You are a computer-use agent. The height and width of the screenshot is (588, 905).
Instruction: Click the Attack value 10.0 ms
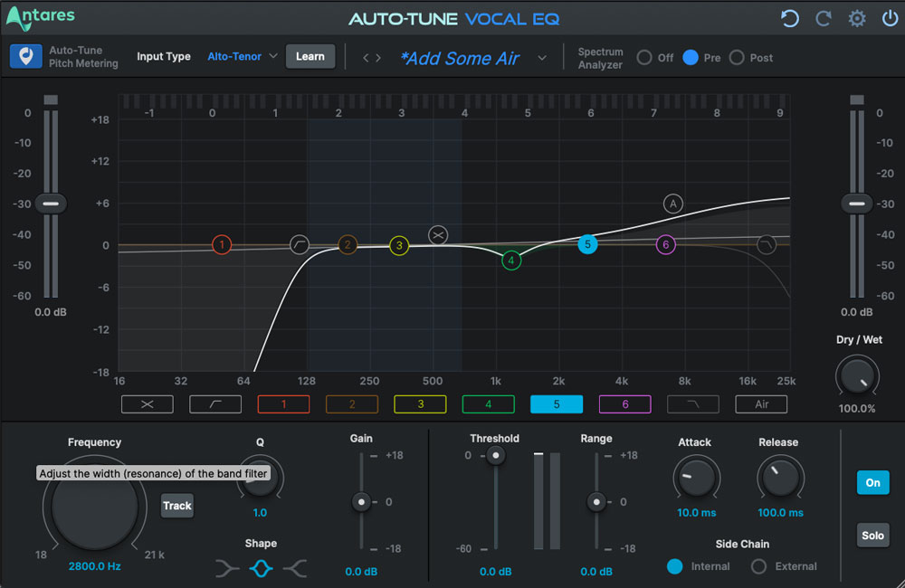click(696, 513)
